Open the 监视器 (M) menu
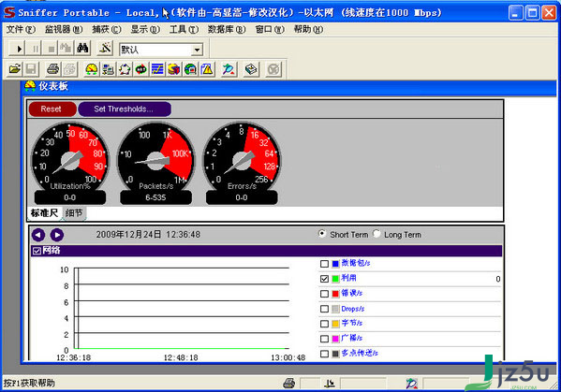 pos(64,29)
